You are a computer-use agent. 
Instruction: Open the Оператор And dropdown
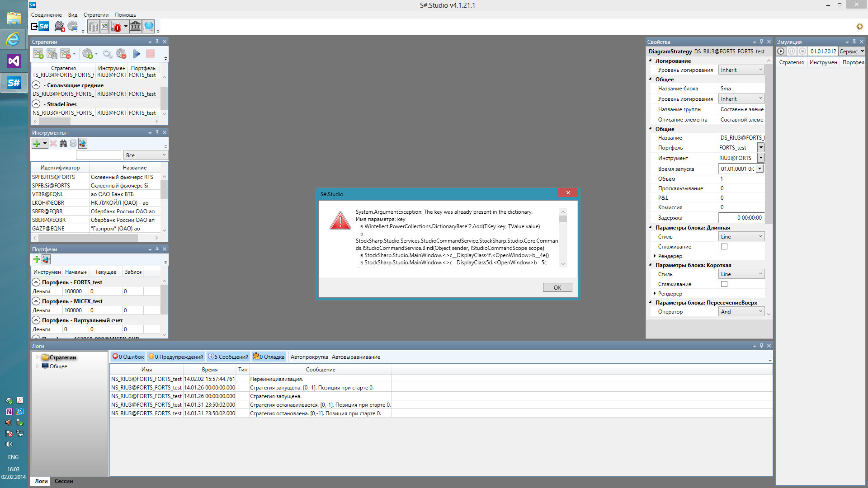tap(741, 312)
